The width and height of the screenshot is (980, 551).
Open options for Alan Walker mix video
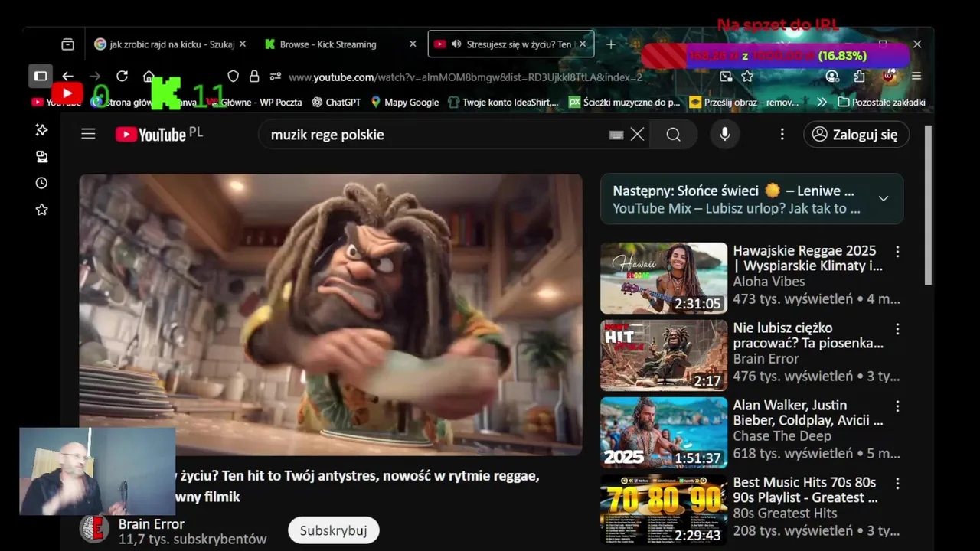(897, 406)
